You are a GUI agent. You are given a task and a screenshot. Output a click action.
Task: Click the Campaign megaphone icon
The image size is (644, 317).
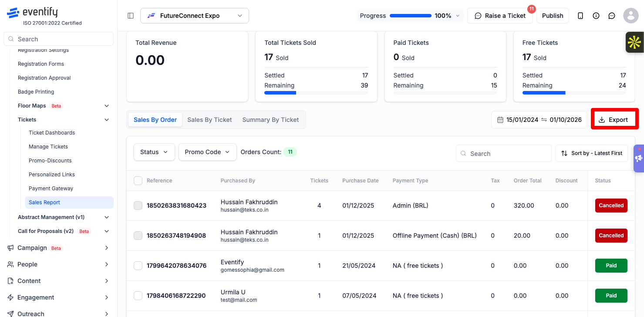point(11,248)
